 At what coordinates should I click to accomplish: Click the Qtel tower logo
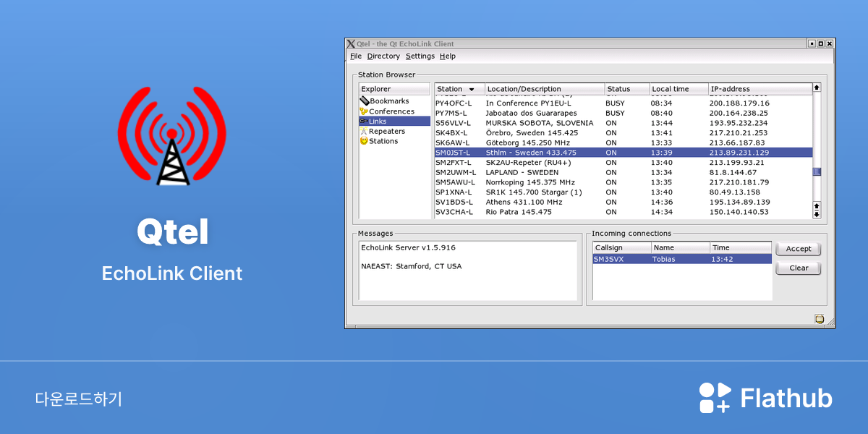coord(172,137)
